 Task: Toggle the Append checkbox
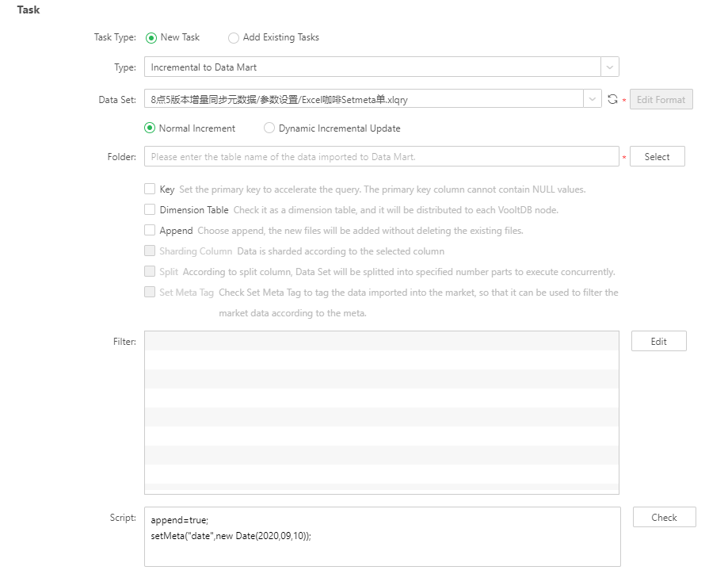(150, 231)
